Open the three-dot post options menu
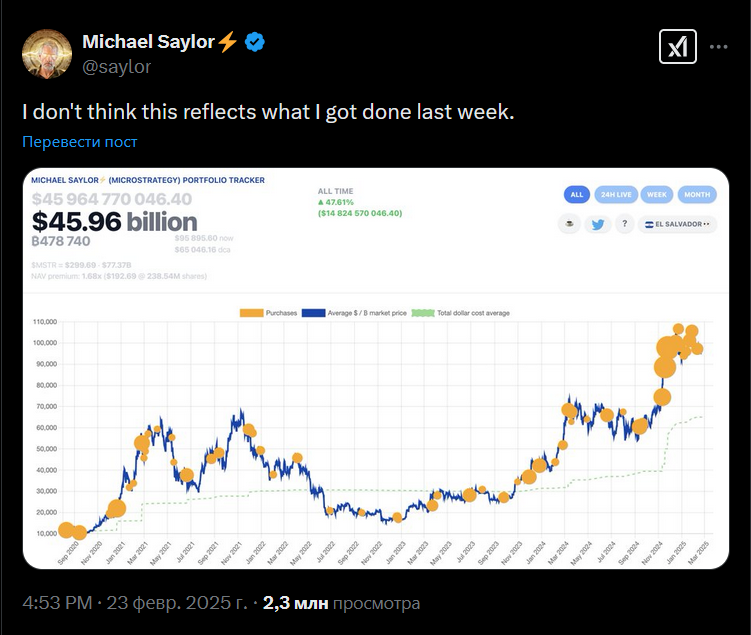 coord(719,47)
